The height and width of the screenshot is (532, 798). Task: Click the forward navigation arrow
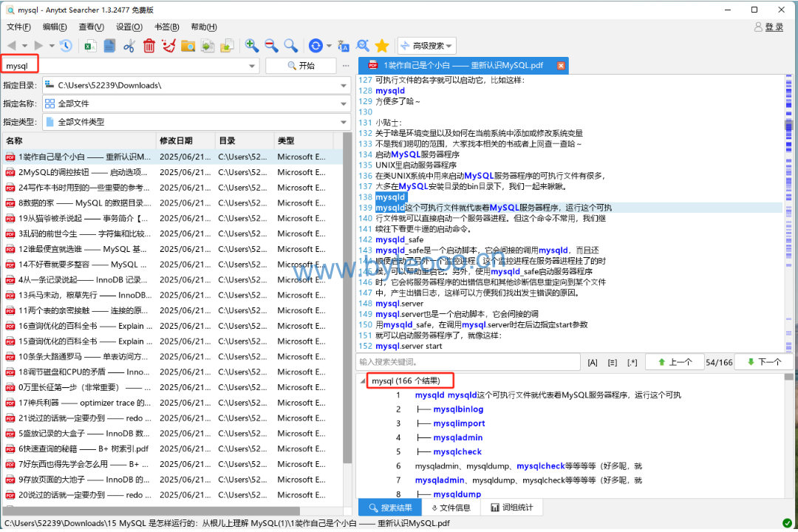(38, 46)
